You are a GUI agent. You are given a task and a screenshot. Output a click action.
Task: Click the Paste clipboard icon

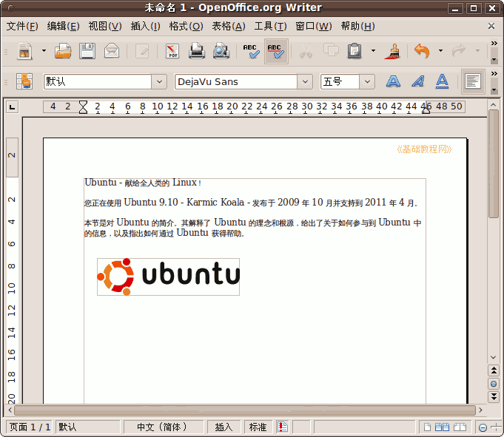click(355, 51)
